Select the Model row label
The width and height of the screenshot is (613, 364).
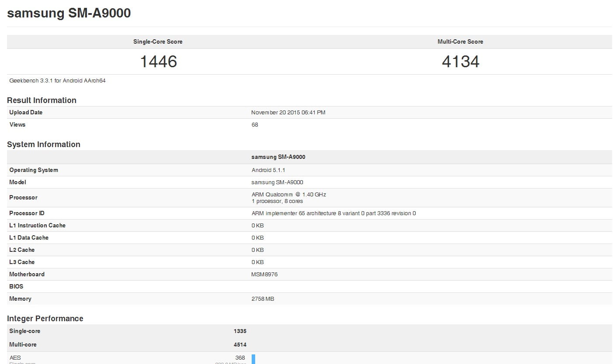tap(17, 182)
